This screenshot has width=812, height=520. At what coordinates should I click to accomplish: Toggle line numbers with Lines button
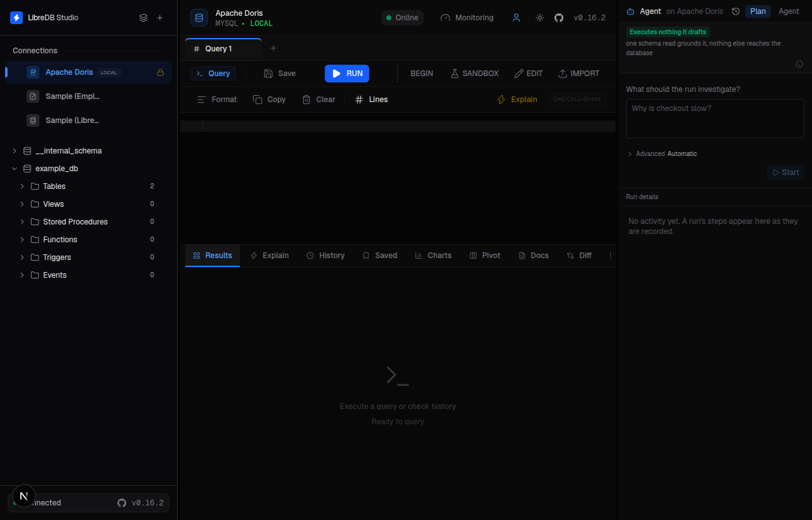coord(371,100)
